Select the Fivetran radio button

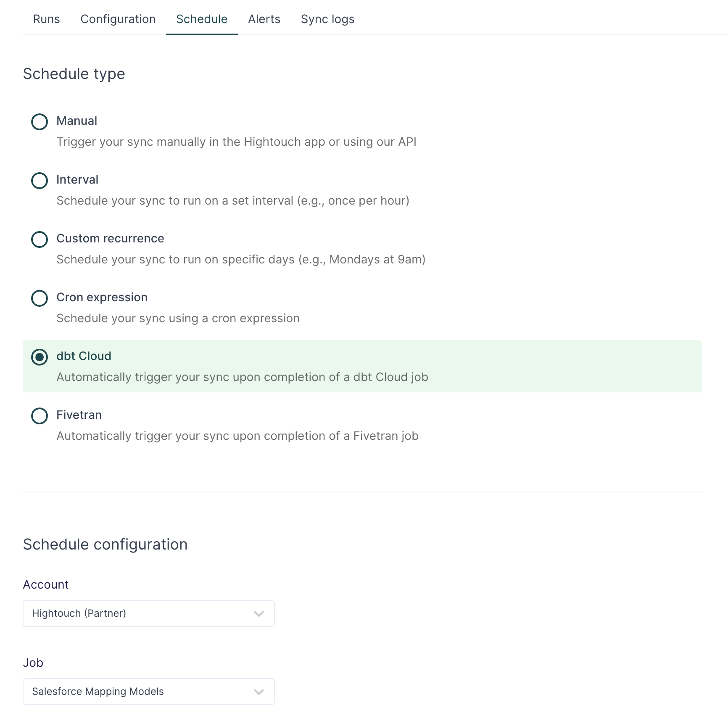(x=40, y=416)
